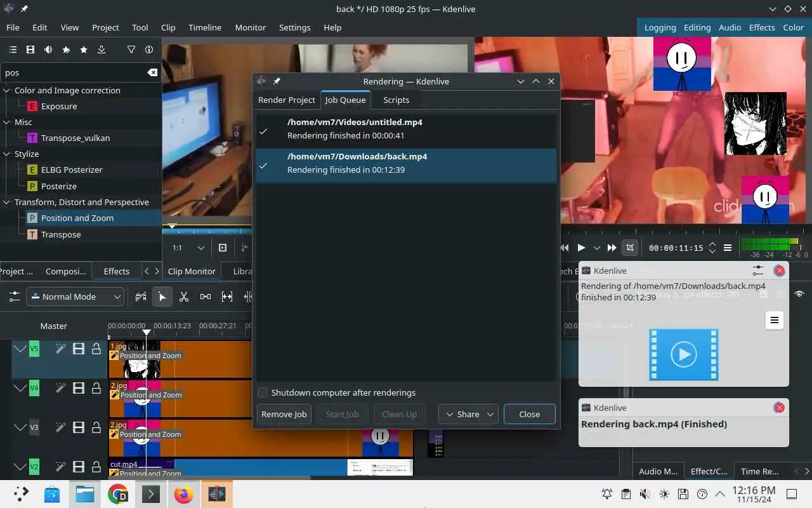
Task: Collapse track V5 chevron
Action: (20, 349)
